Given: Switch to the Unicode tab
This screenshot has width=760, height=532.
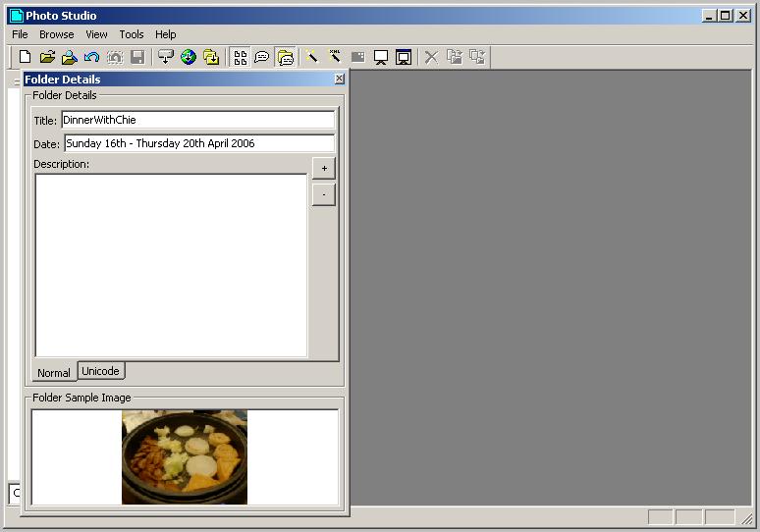Looking at the screenshot, I should coord(101,371).
